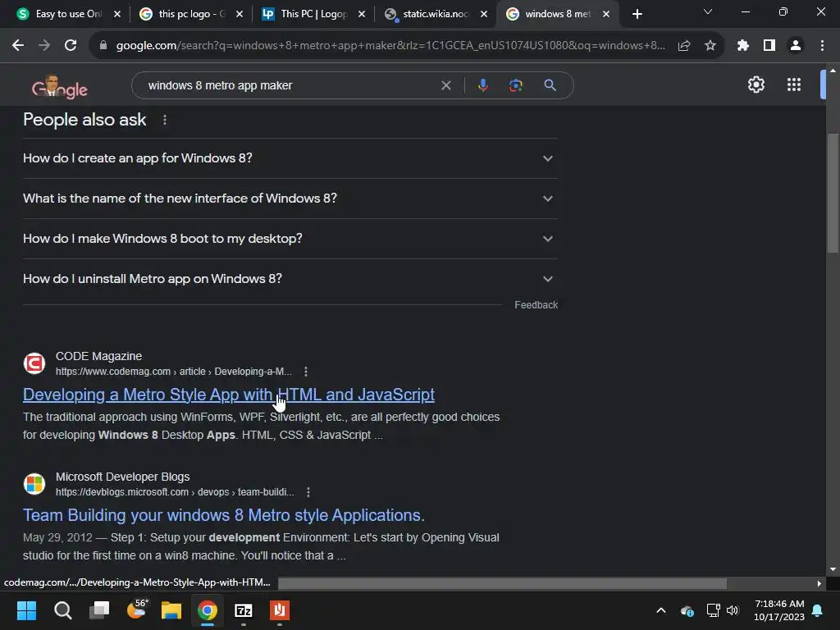This screenshot has height=630, width=840.
Task: Open Chrome three-dot menu
Action: click(822, 46)
